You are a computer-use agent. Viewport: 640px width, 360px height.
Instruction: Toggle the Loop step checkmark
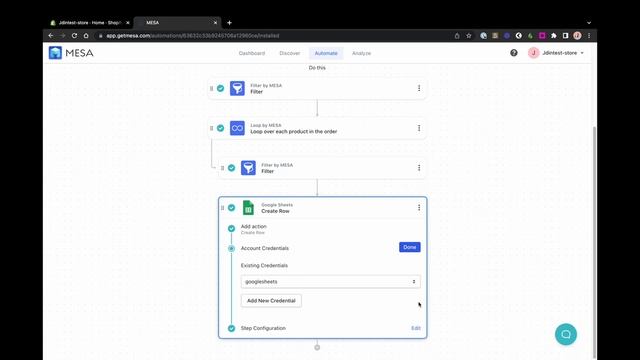[220, 128]
